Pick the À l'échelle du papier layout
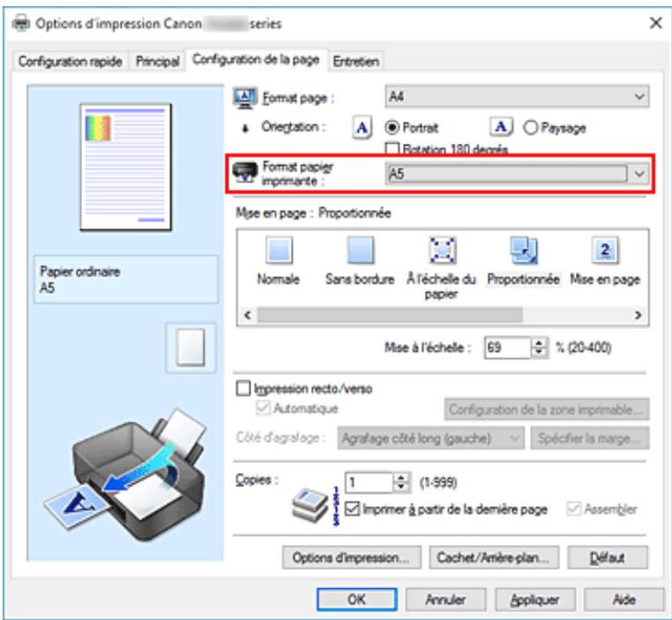672x620 pixels. [x=442, y=250]
